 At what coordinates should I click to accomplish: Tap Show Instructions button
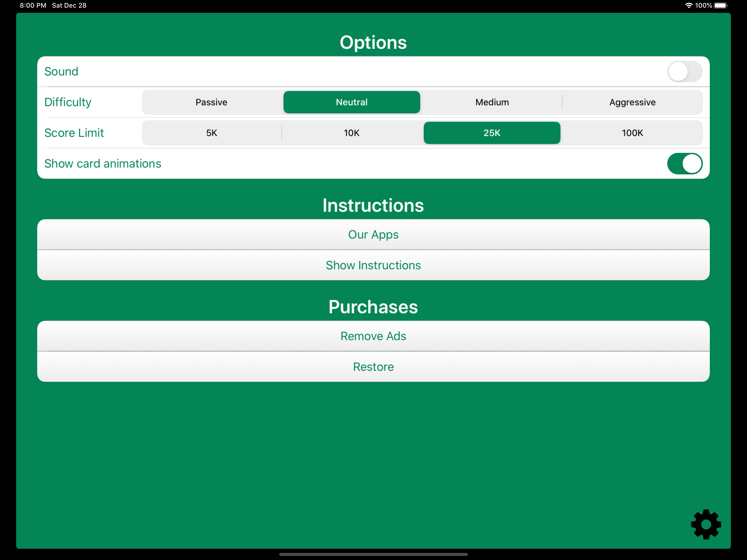[x=373, y=265]
